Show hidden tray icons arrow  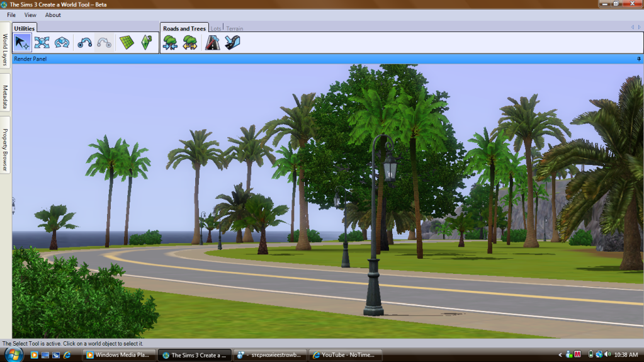pyautogui.click(x=560, y=354)
